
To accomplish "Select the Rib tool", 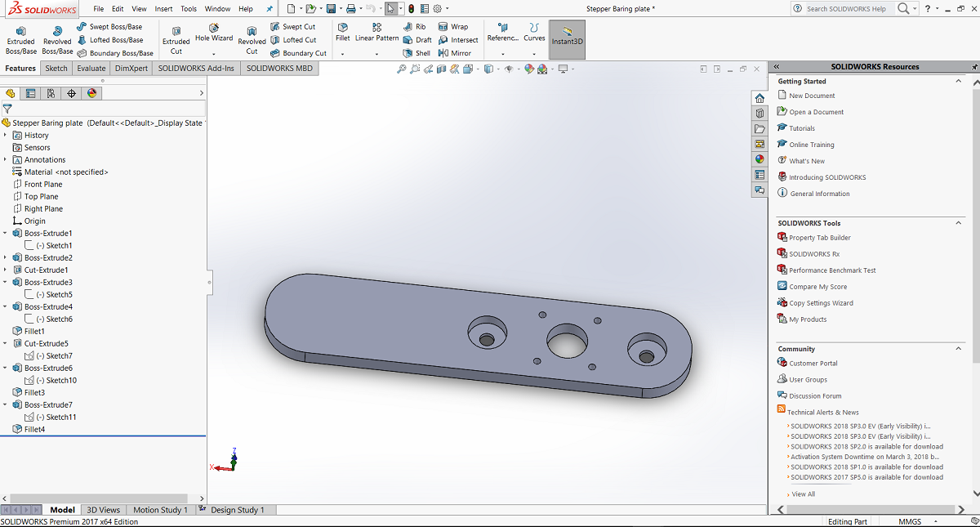I will (415, 27).
